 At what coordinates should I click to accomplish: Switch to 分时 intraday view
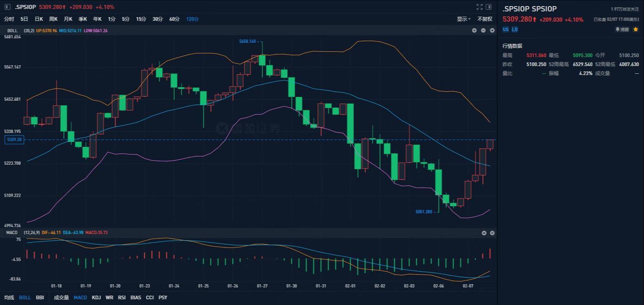point(9,19)
